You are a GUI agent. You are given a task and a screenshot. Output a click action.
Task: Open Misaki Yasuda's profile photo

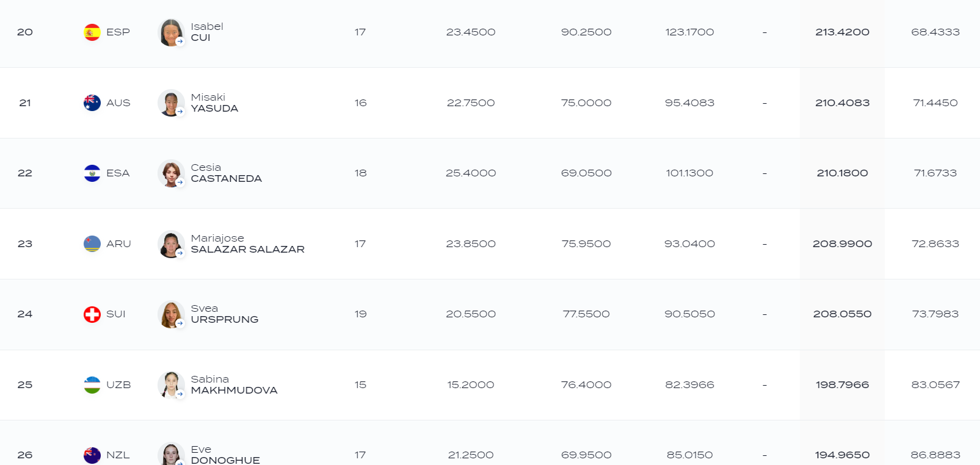click(171, 103)
